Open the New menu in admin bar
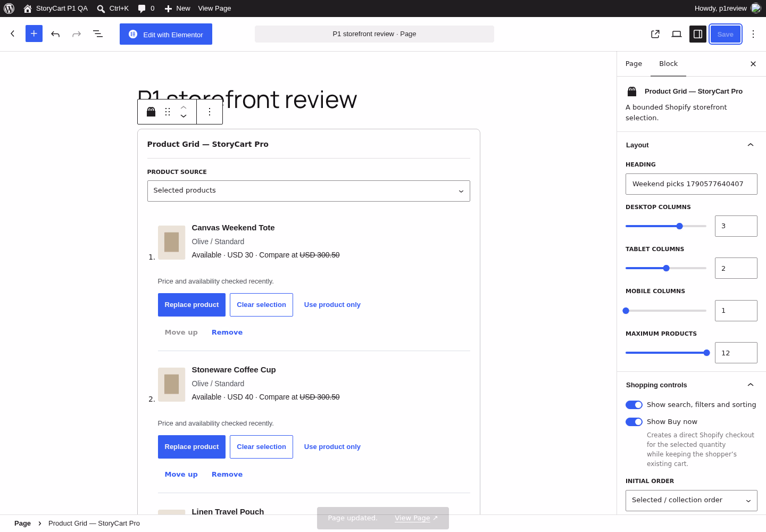 click(177, 9)
